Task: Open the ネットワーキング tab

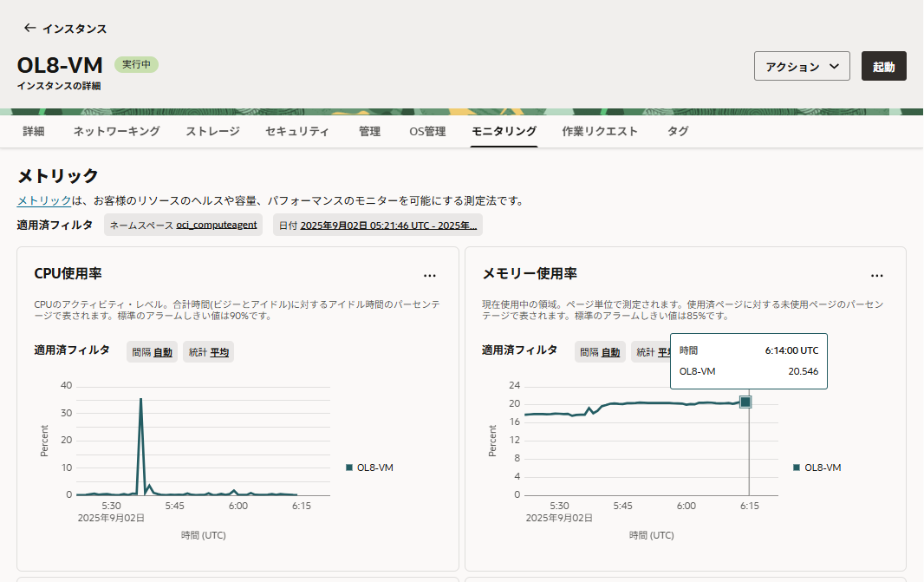Action: [114, 132]
